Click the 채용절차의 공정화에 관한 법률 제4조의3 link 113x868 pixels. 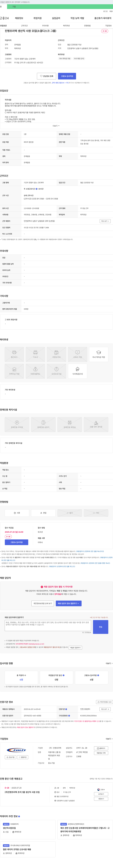90,551
